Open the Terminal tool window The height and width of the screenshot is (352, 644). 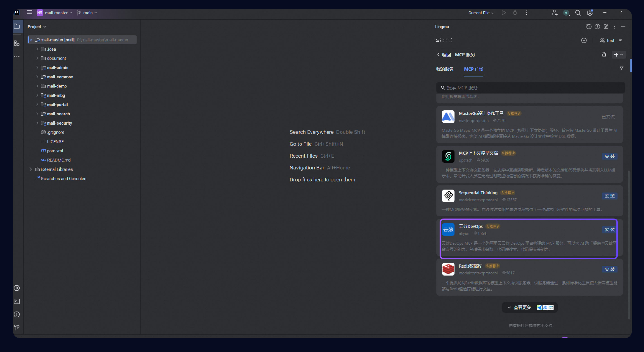pos(17,301)
